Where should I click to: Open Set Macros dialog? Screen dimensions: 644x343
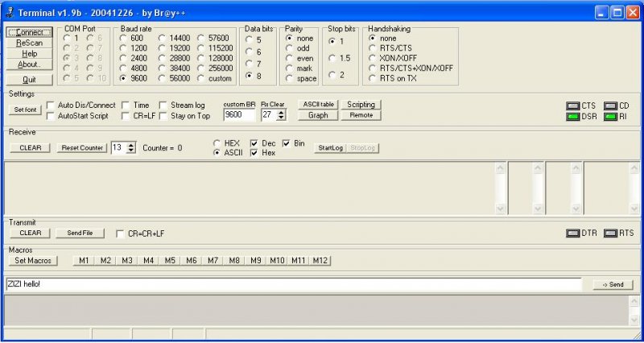click(x=33, y=260)
